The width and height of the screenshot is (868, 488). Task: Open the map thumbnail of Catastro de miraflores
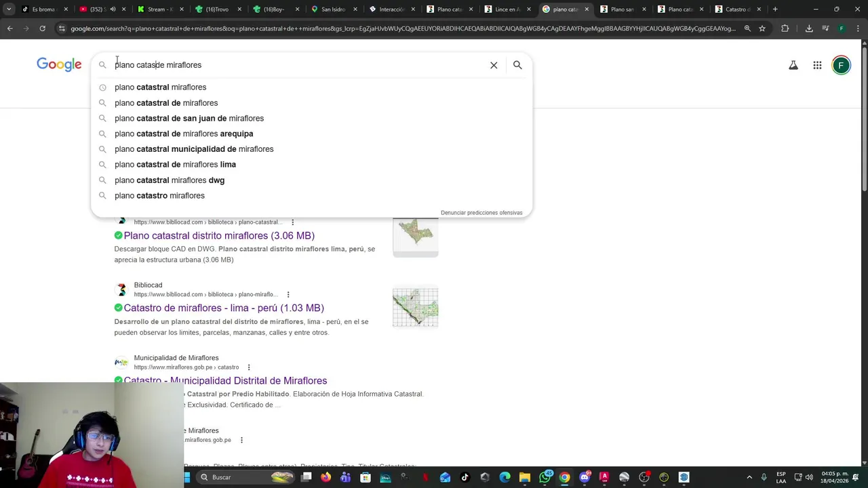point(415,308)
